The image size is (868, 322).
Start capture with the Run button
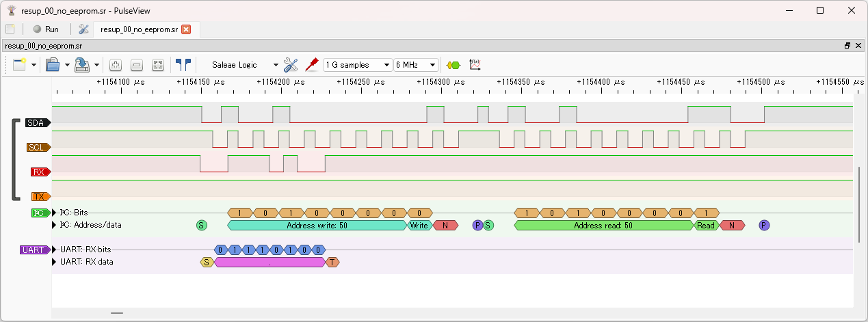pyautogui.click(x=46, y=29)
